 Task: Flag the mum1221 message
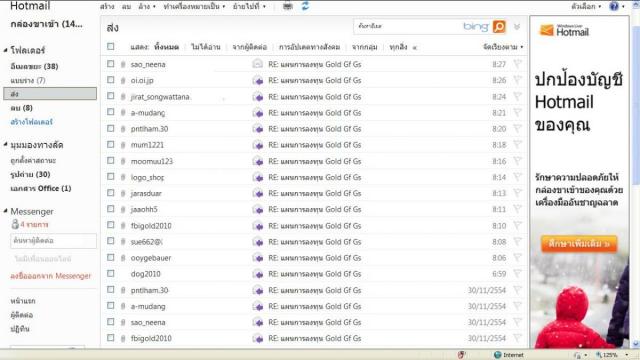pos(517,144)
